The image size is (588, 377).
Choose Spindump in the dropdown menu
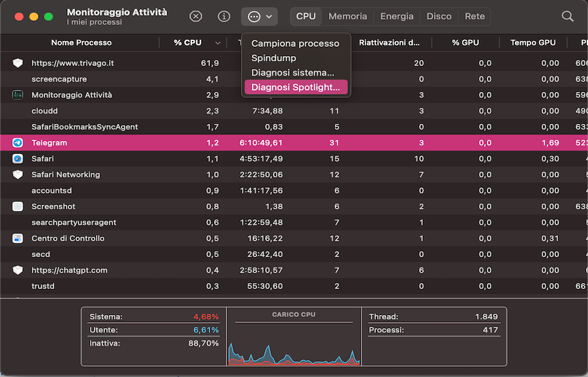pos(273,58)
